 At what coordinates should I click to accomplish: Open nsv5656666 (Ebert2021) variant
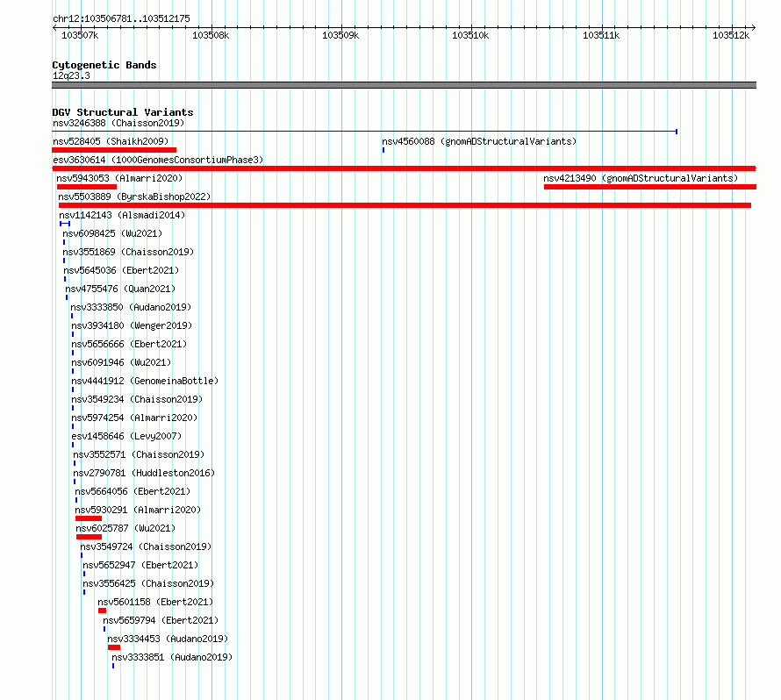[130, 344]
